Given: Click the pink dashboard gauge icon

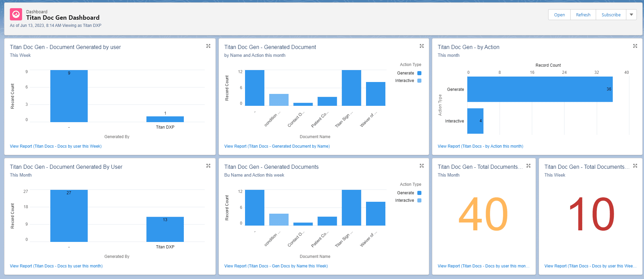Looking at the screenshot, I should pos(16,14).
